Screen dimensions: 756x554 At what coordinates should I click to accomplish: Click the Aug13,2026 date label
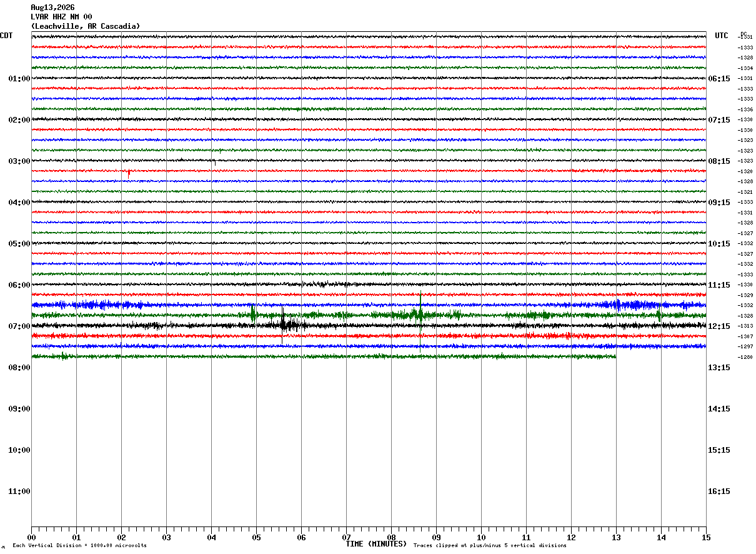tap(52, 8)
